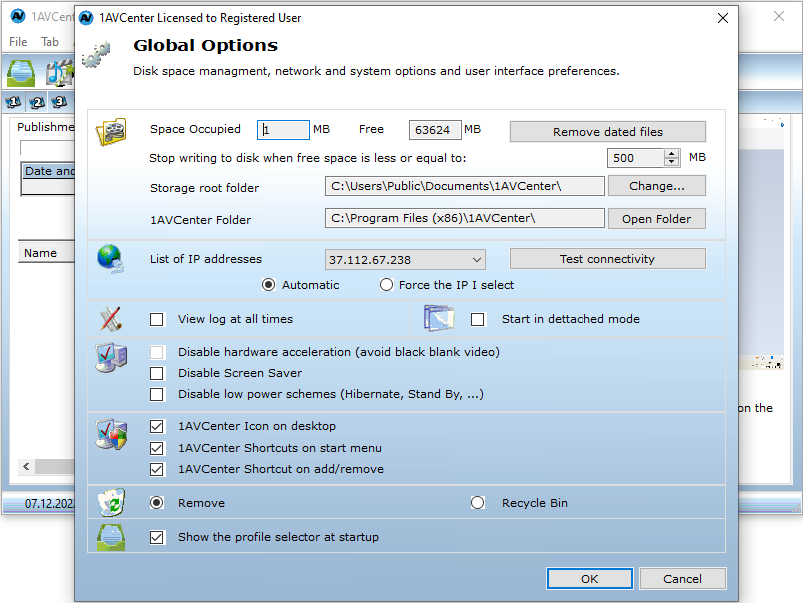Open File menu in main window
803x603 pixels.
click(18, 41)
